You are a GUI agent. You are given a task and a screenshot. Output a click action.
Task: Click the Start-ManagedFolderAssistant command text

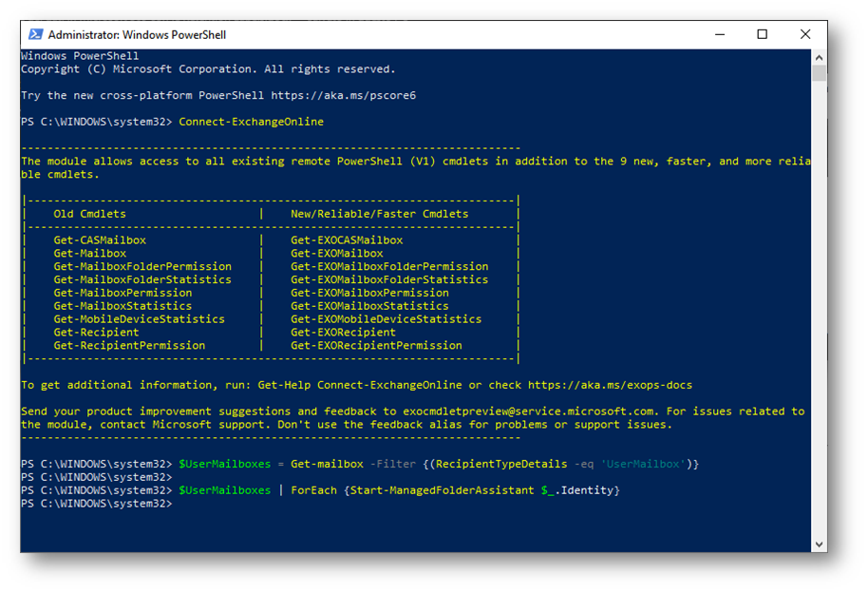click(443, 490)
